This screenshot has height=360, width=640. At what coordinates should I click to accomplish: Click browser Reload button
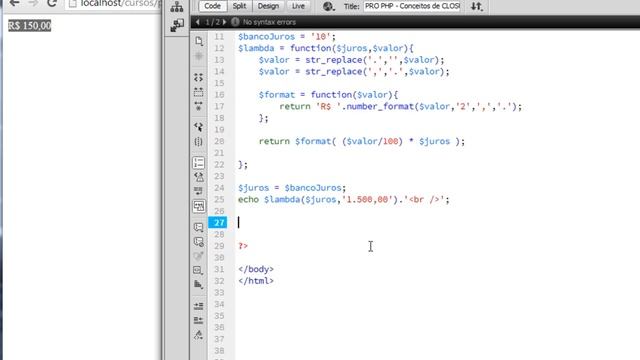tap(52, 3)
